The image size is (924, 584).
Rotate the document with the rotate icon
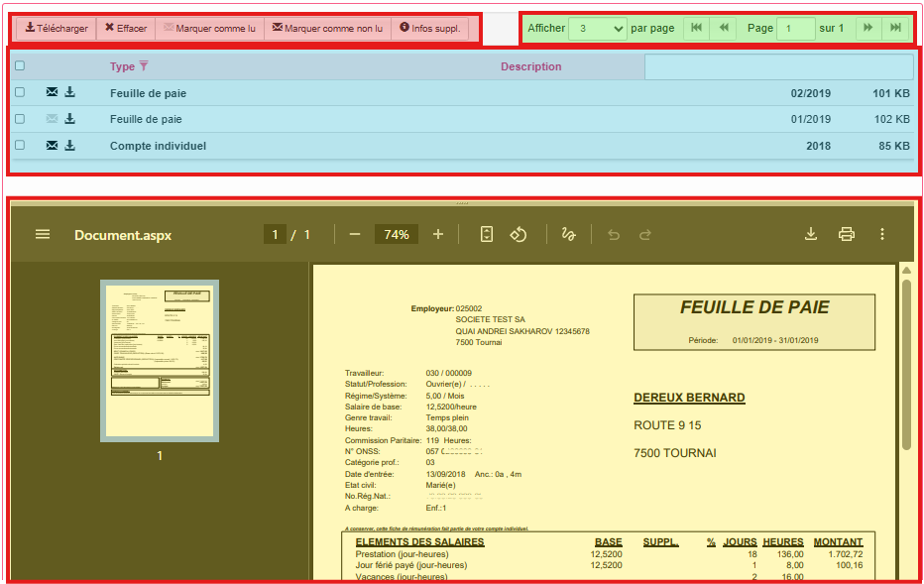(x=518, y=235)
